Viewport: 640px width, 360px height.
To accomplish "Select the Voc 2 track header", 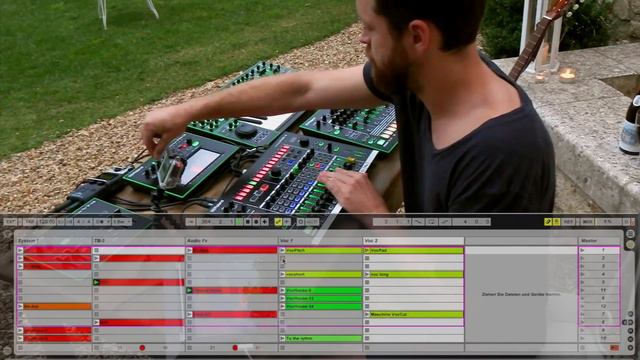I will tap(413, 241).
